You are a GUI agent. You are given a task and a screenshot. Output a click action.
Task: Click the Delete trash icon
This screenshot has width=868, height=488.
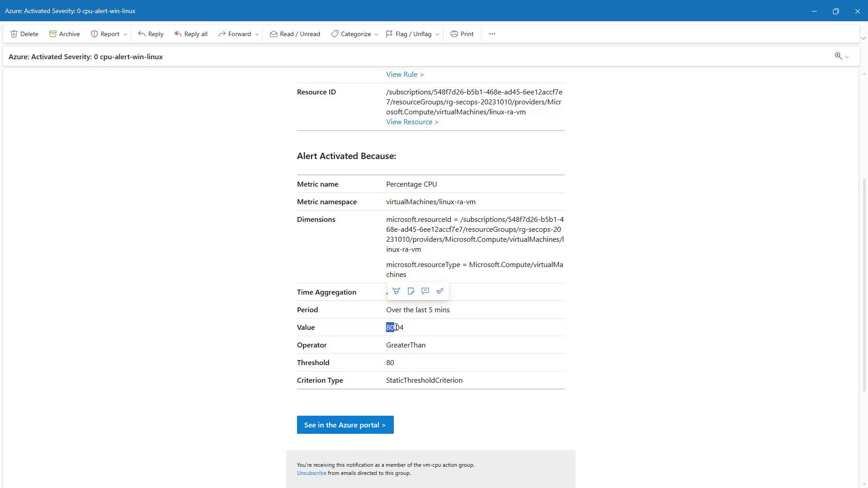[14, 34]
